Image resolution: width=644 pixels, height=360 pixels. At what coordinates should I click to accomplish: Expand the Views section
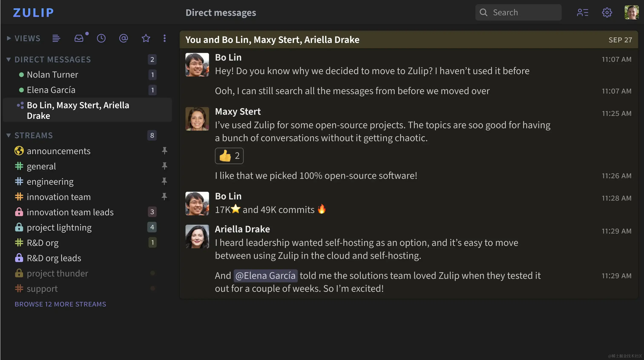(x=9, y=38)
